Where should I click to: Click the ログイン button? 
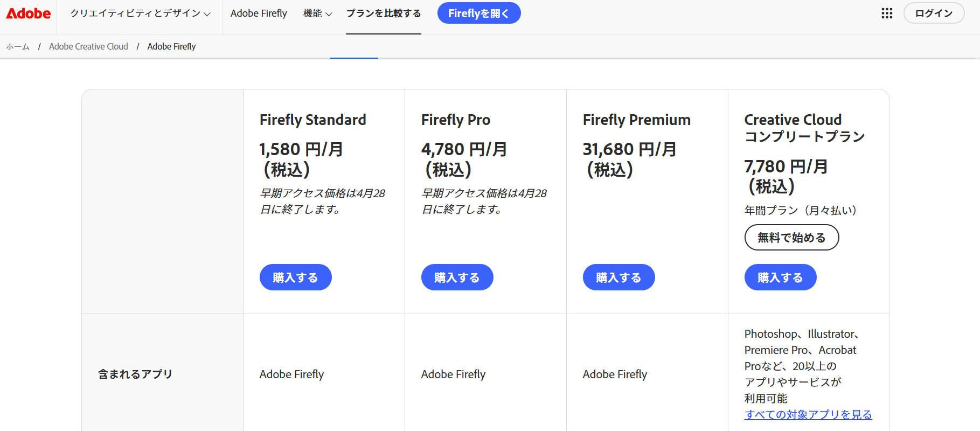pyautogui.click(x=934, y=13)
